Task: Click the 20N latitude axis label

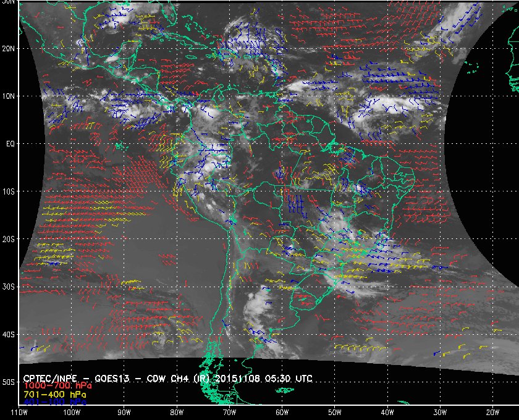Action: tap(9, 48)
